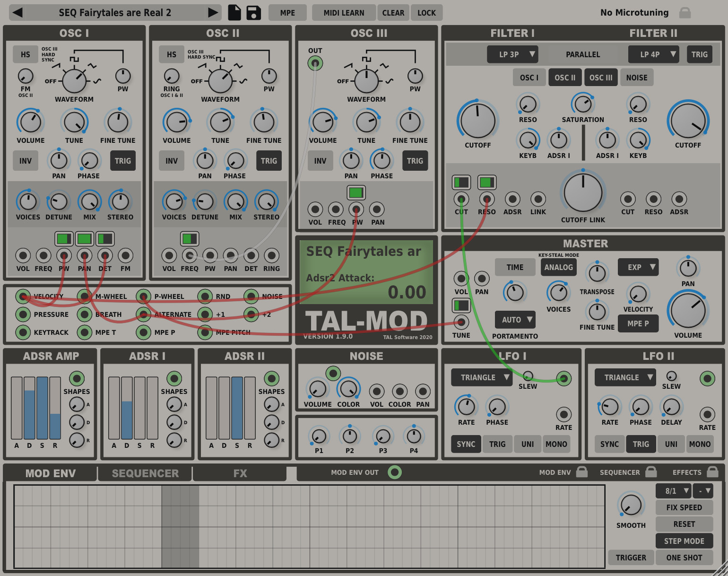Open the Filter I LP 3P dropdown
The width and height of the screenshot is (728, 576).
[512, 54]
